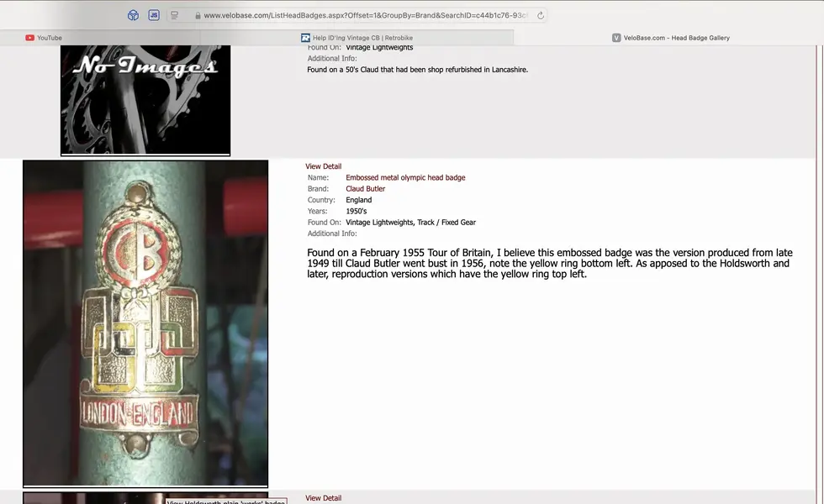Click the partially visible Holdsworth badge thumbnail
This screenshot has width=824, height=504.
pos(145,497)
